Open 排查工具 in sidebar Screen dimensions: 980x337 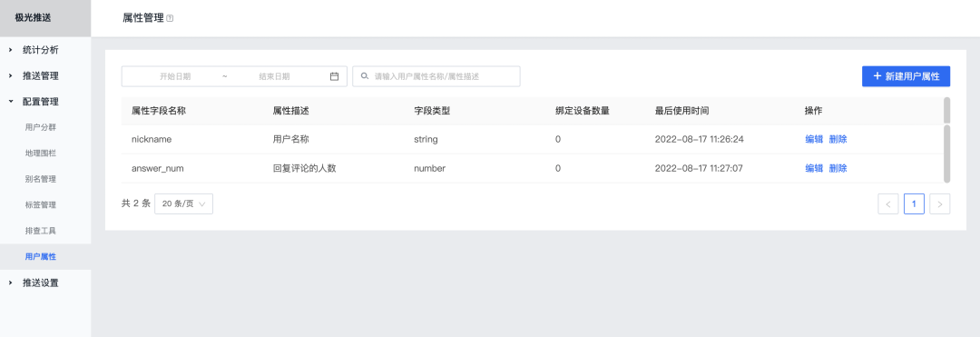point(41,231)
